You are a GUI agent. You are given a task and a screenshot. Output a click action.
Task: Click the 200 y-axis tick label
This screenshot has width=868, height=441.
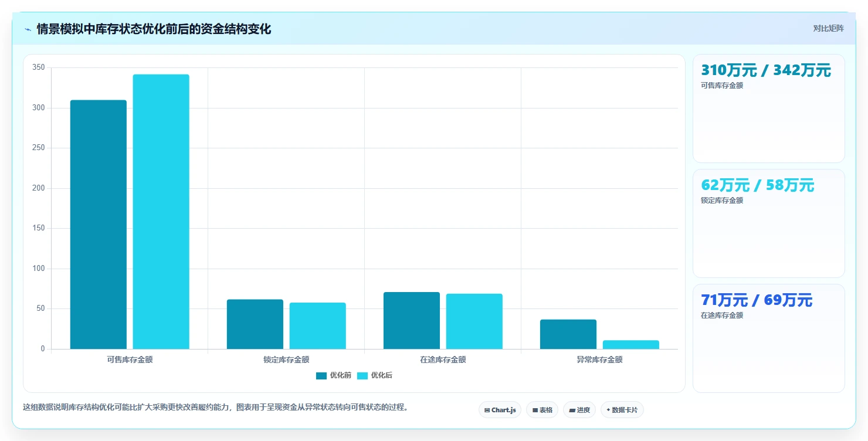pos(39,188)
